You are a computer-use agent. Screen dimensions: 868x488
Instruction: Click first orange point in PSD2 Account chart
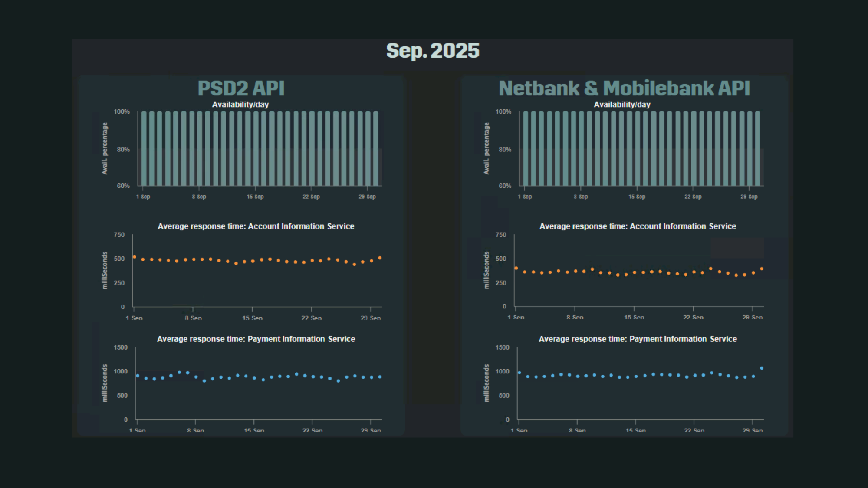pos(135,257)
